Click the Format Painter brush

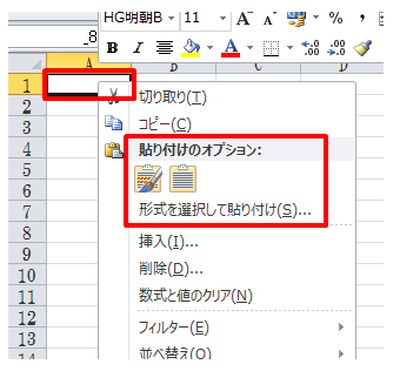coord(363,48)
